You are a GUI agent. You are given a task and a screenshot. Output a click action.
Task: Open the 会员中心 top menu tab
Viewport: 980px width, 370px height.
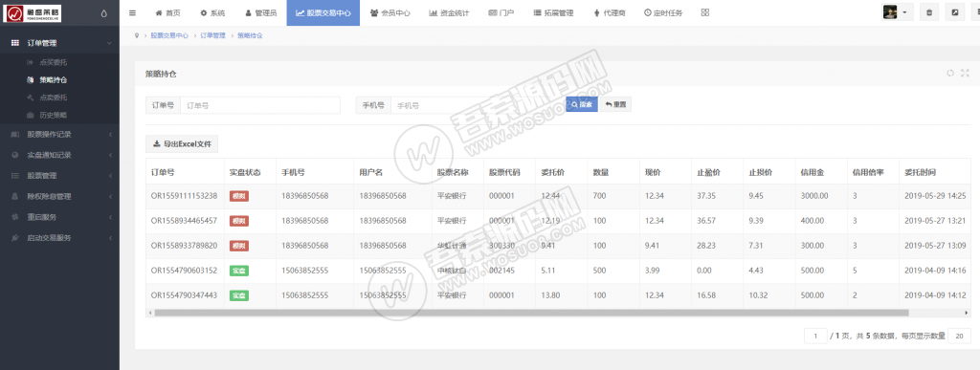(390, 12)
